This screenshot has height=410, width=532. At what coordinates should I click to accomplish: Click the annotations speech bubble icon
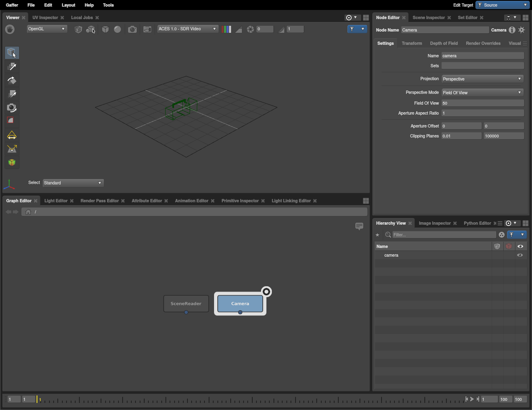[x=360, y=226]
